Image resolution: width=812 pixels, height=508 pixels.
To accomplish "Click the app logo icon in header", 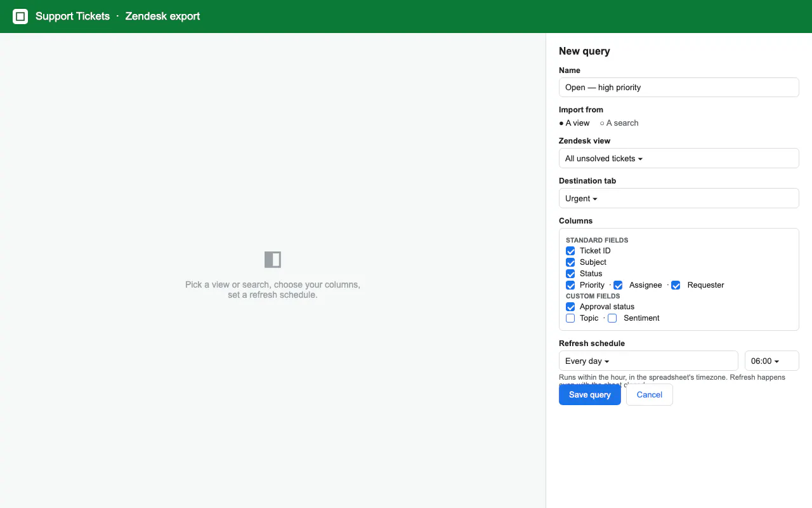I will 20,17.
